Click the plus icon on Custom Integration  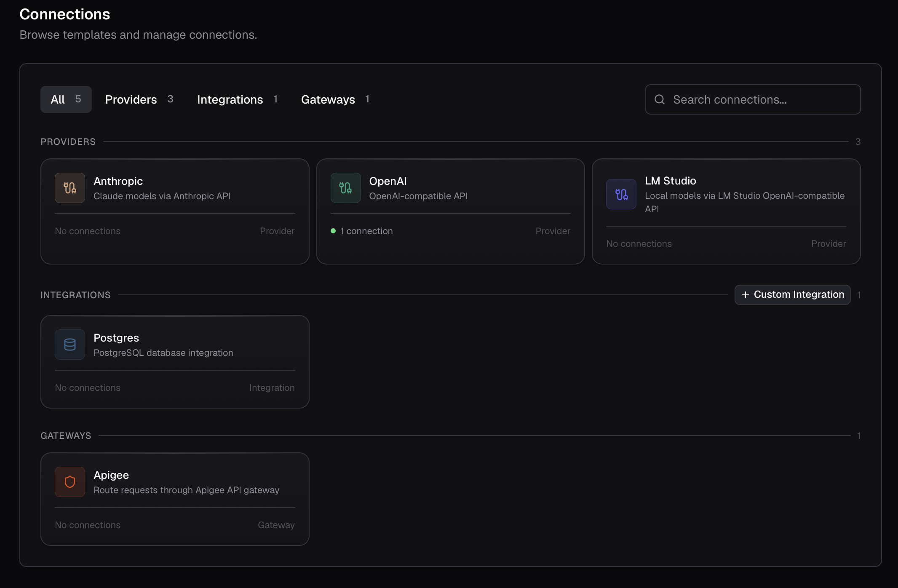click(746, 295)
